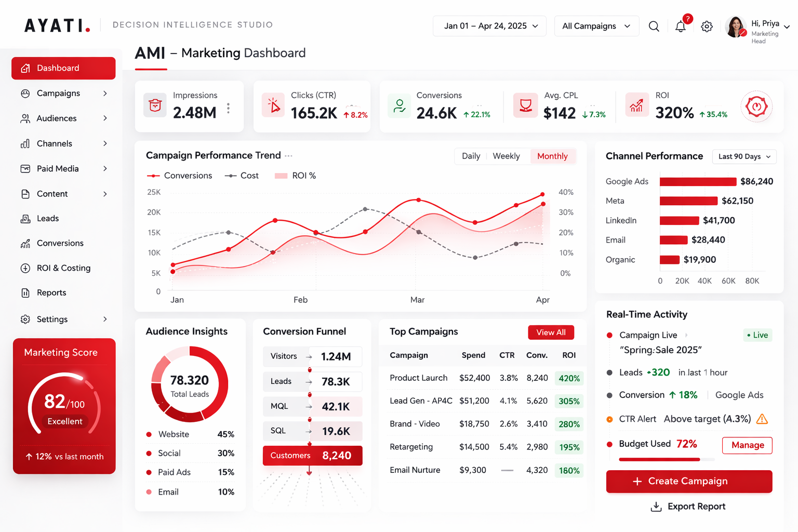This screenshot has width=798, height=532.
Task: Toggle the Cost series in the chart legend
Action: tap(242, 176)
